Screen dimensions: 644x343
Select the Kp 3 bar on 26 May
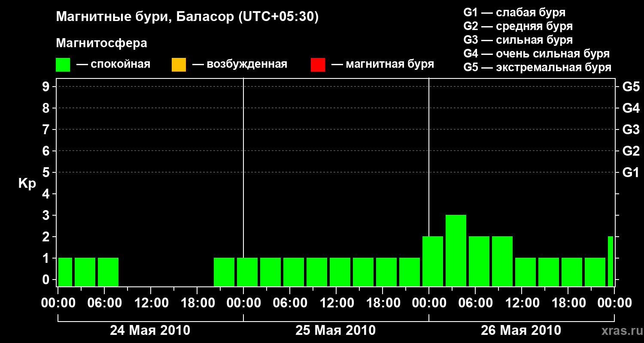[x=456, y=250]
